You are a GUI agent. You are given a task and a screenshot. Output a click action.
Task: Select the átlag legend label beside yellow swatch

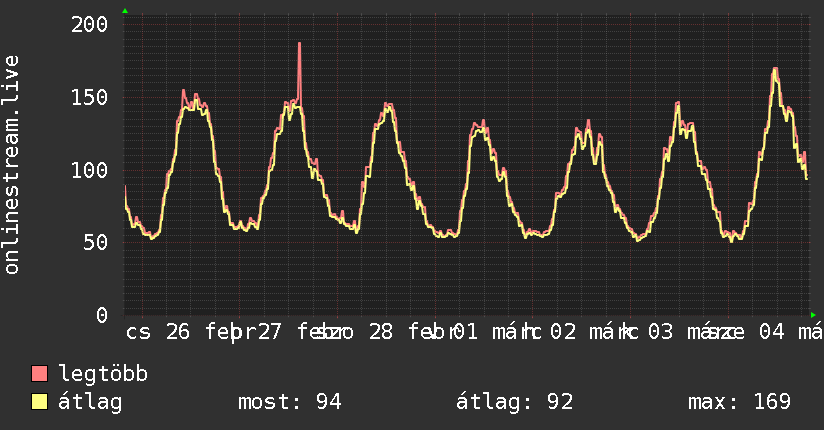90,402
